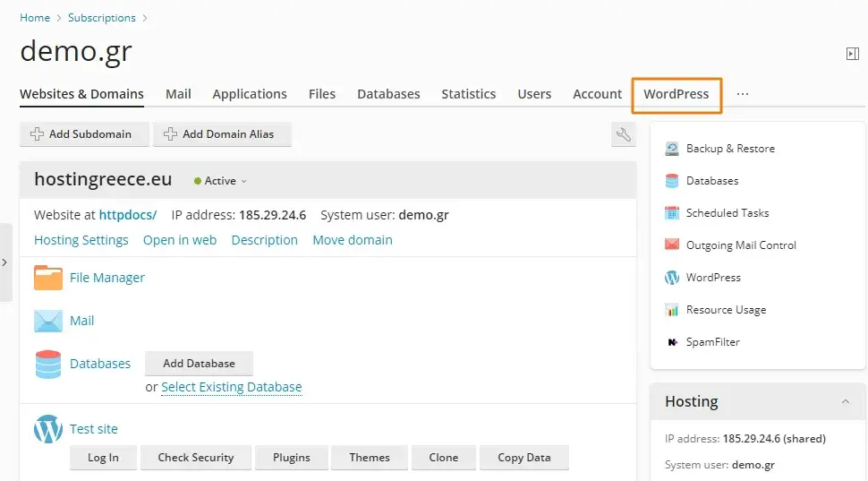Click Open in web link
Image resolution: width=868 pixels, height=481 pixels.
tap(180, 240)
